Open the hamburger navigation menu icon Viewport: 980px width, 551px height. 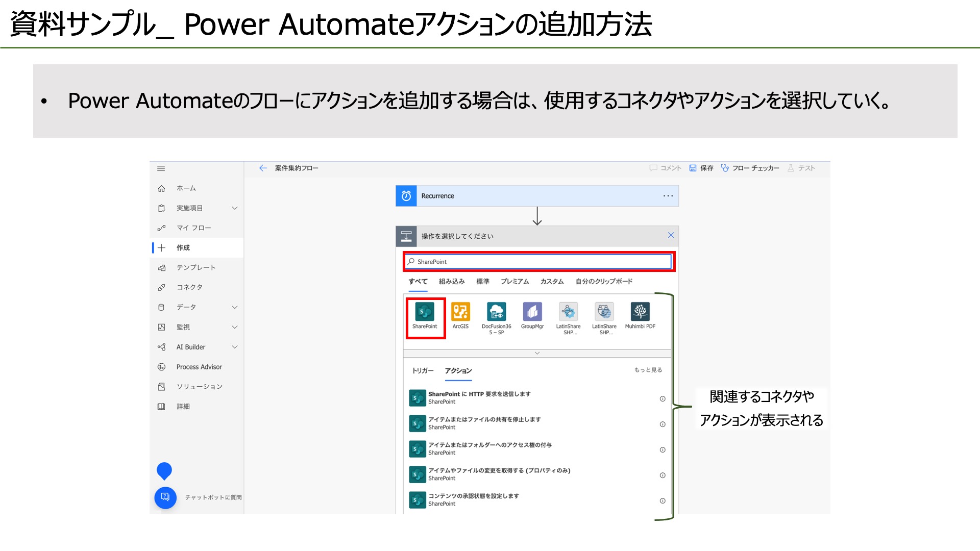[x=161, y=168]
